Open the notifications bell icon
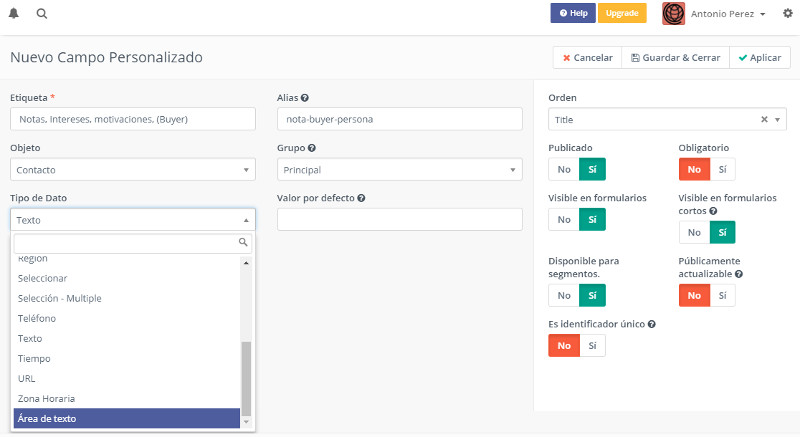 coord(14,14)
